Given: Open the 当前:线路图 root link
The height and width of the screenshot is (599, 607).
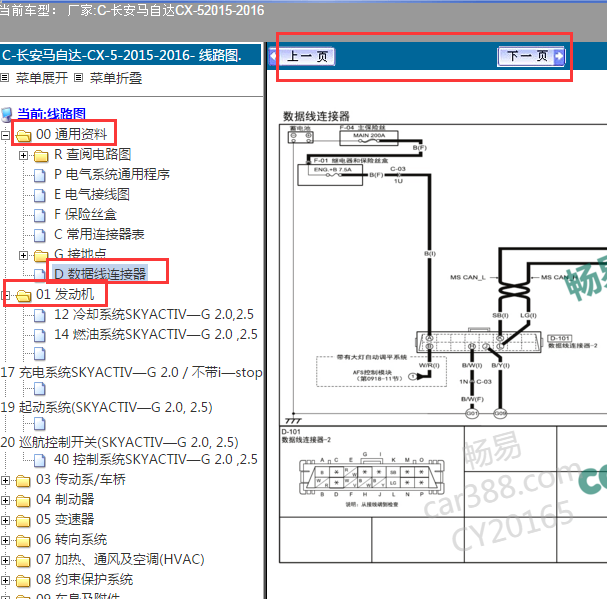Looking at the screenshot, I should pyautogui.click(x=51, y=114).
